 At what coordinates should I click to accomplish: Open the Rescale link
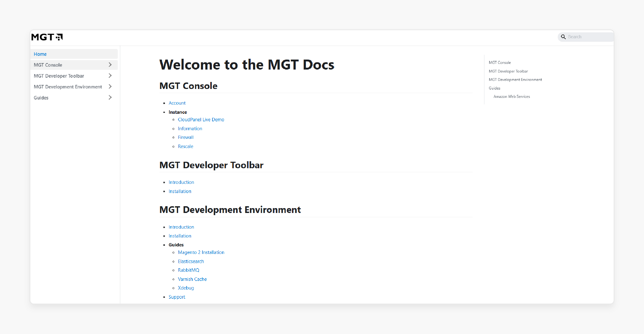click(185, 146)
